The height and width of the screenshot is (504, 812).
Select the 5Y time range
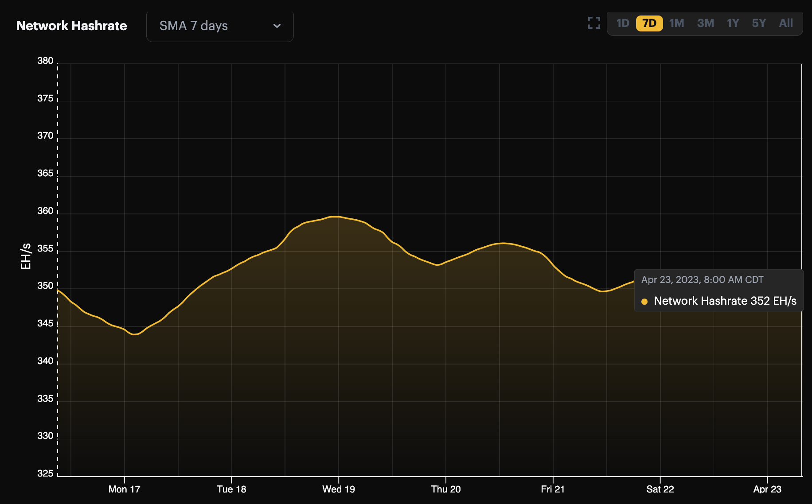758,23
